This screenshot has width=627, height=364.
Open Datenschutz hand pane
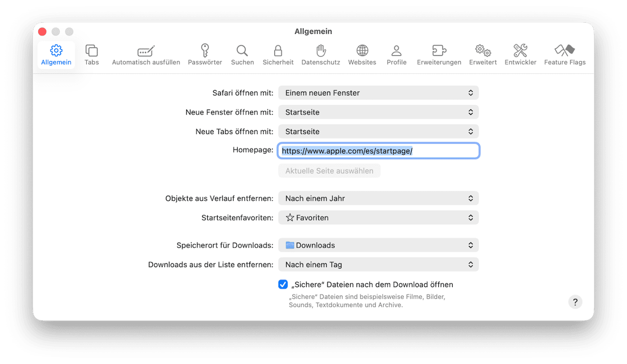(x=321, y=55)
